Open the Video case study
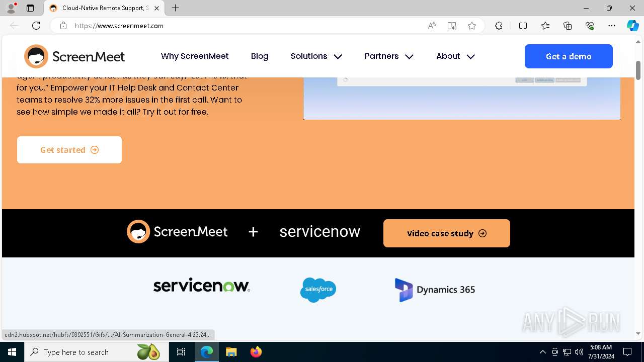The height and width of the screenshot is (362, 644). click(447, 233)
